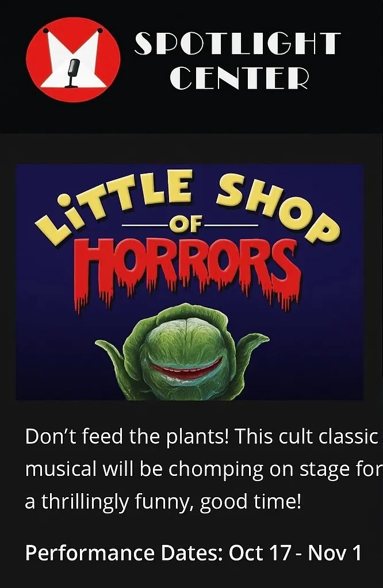Click the thrillingly funny, good time line
Image resolution: width=383 pixels, height=588 pixels.
[163, 502]
